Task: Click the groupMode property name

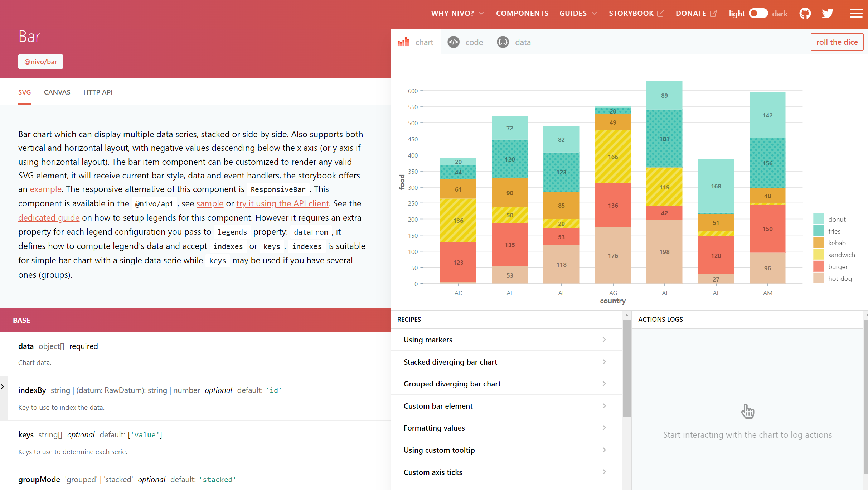Action: click(39, 479)
